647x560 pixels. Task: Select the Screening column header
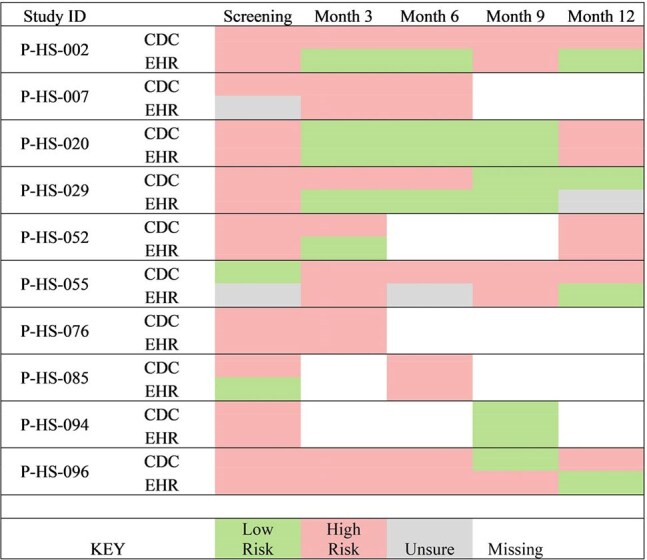click(258, 17)
